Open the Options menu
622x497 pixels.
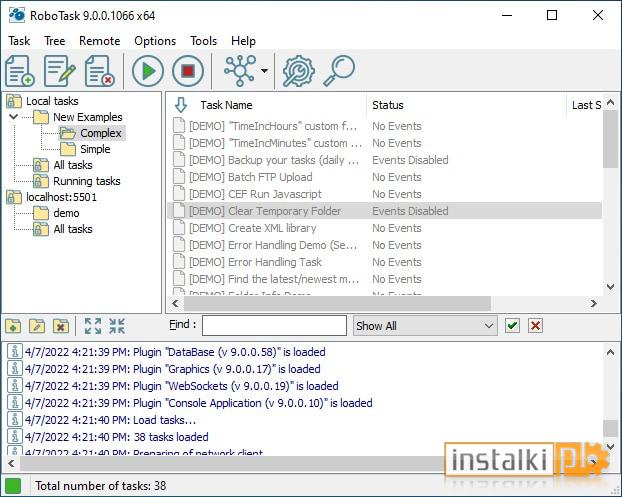point(155,41)
